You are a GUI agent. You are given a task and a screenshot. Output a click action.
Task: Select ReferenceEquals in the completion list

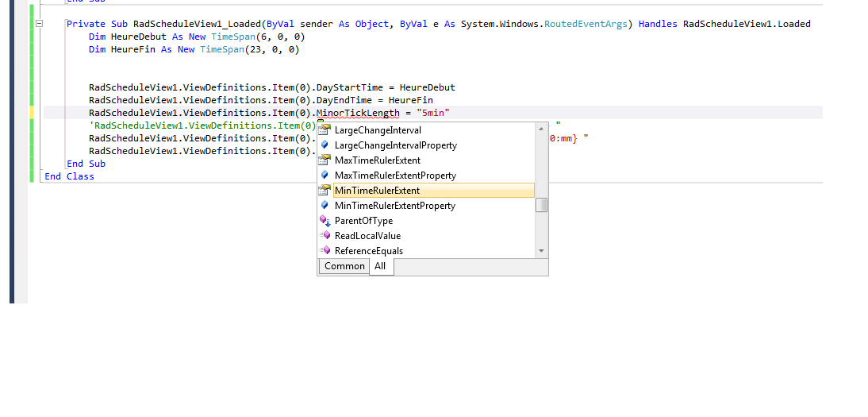369,251
